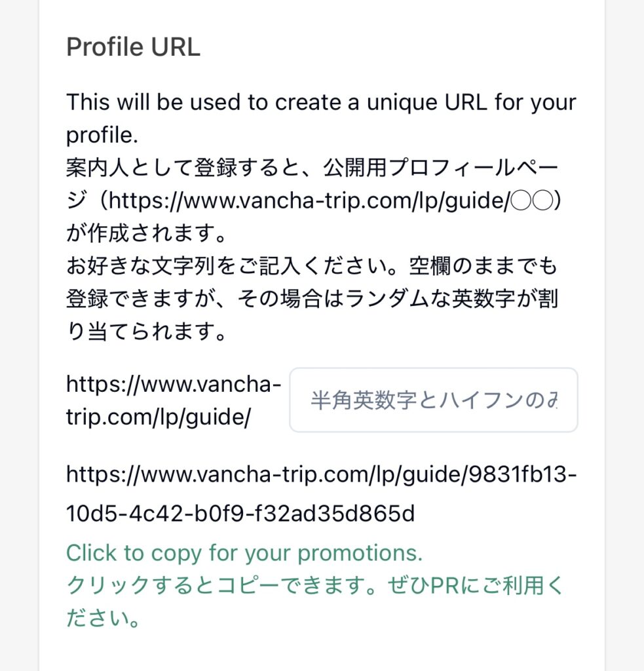
Task: Click the green 'Click to copy for your promotions.' text
Action: [244, 553]
